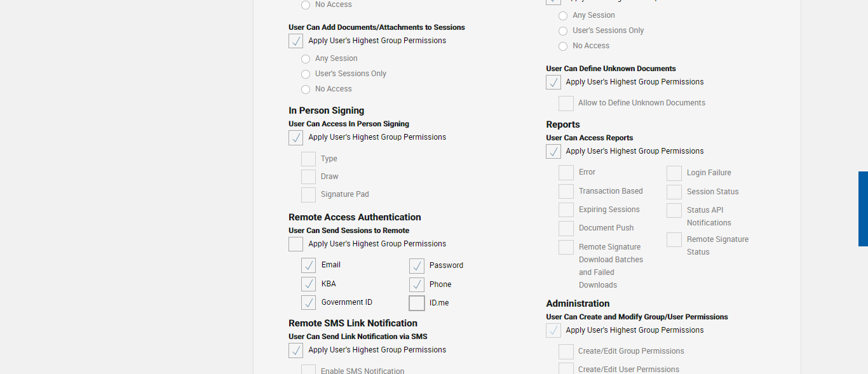868x374 pixels.
Task: Enable the Error report checkbox
Action: coord(566,173)
